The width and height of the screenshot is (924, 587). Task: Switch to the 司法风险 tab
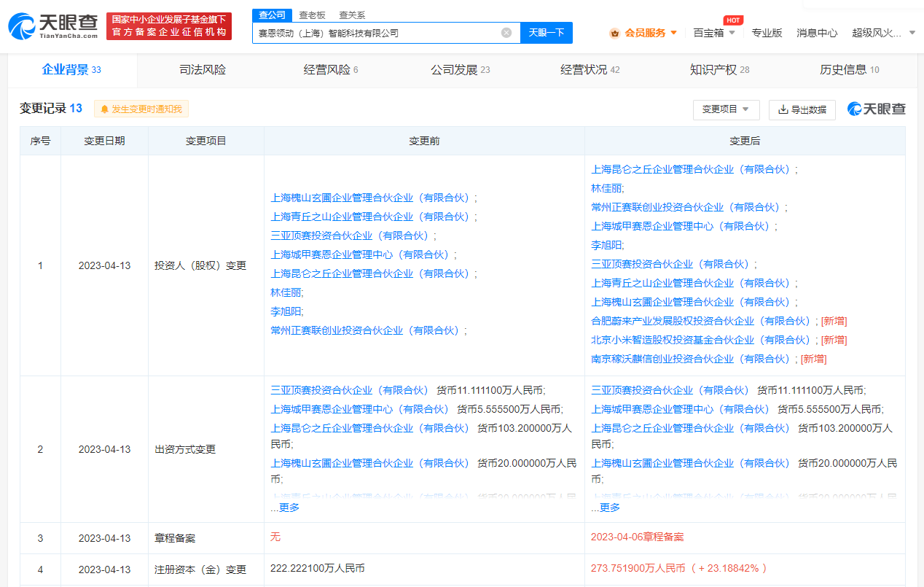tap(202, 70)
